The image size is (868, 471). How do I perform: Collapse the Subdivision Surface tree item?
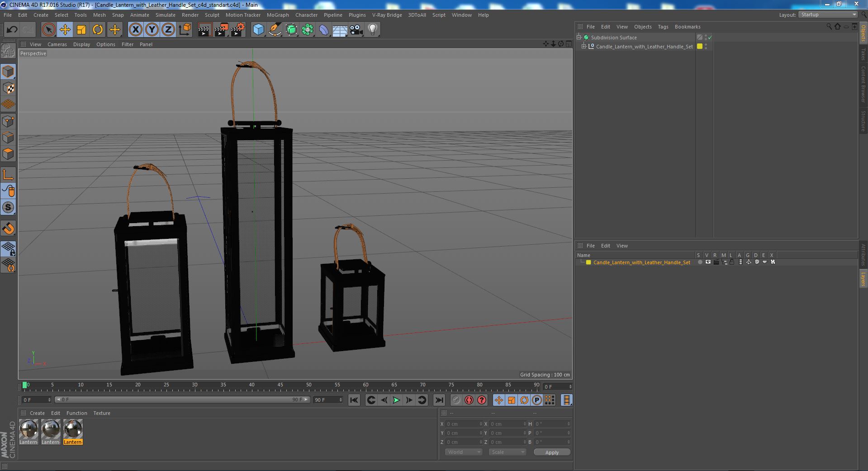579,37
